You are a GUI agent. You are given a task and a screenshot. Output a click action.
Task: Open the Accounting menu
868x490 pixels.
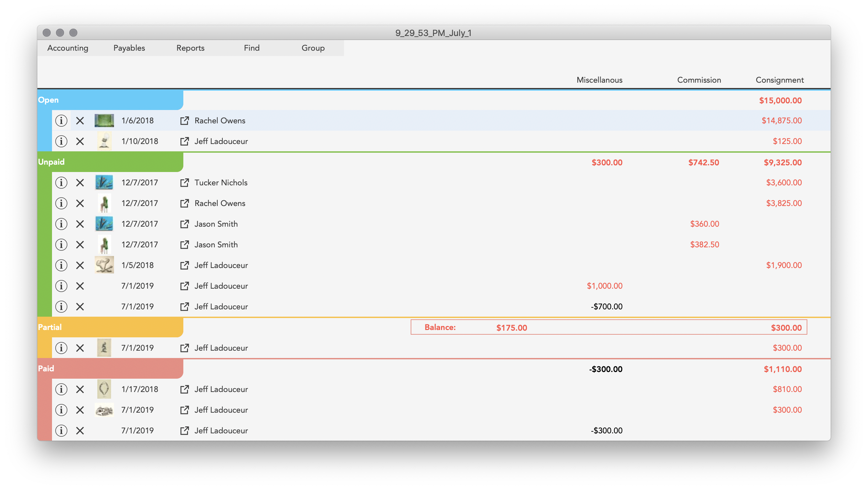pos(68,48)
